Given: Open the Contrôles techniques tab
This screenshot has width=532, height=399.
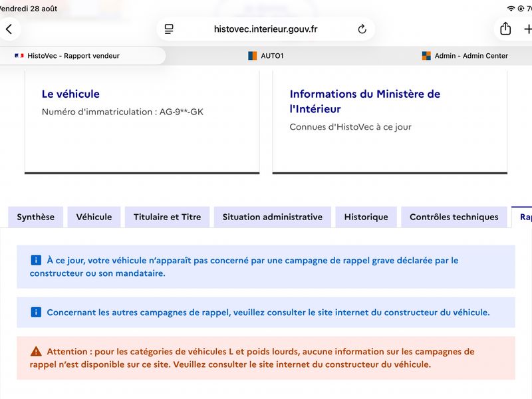Looking at the screenshot, I should tap(454, 217).
